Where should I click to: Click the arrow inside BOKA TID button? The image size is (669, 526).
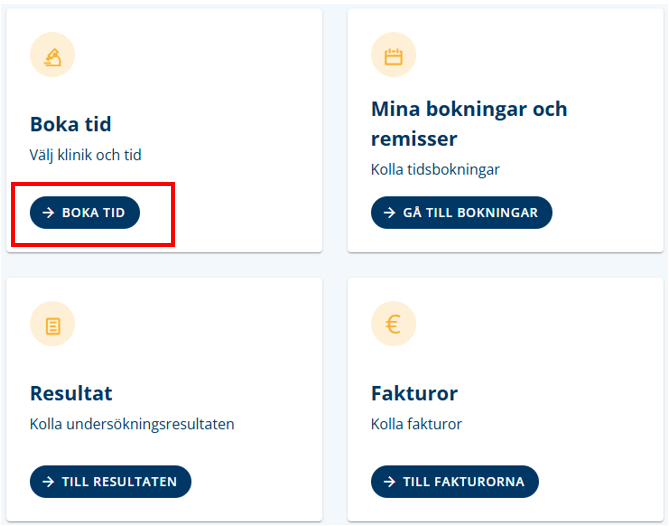[49, 212]
